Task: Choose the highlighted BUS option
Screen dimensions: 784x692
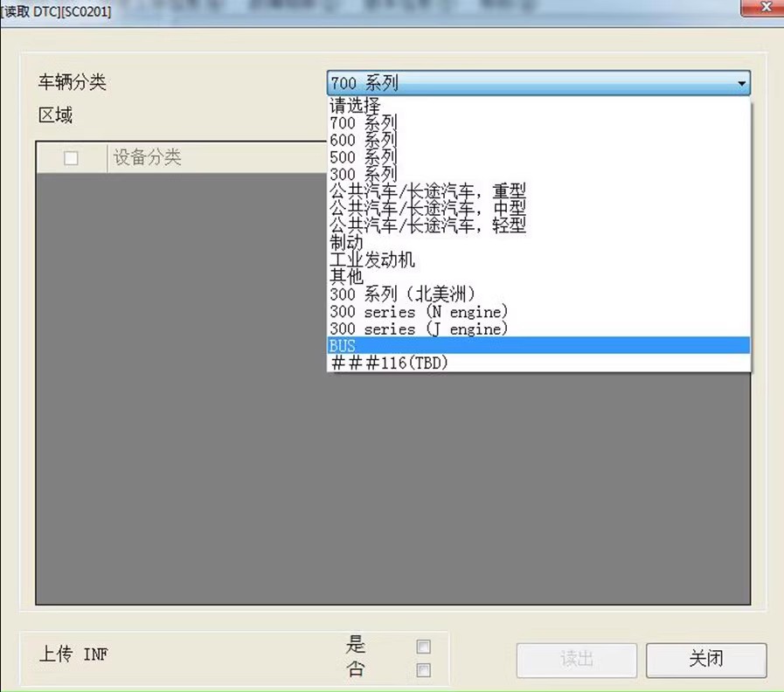Action: point(538,345)
